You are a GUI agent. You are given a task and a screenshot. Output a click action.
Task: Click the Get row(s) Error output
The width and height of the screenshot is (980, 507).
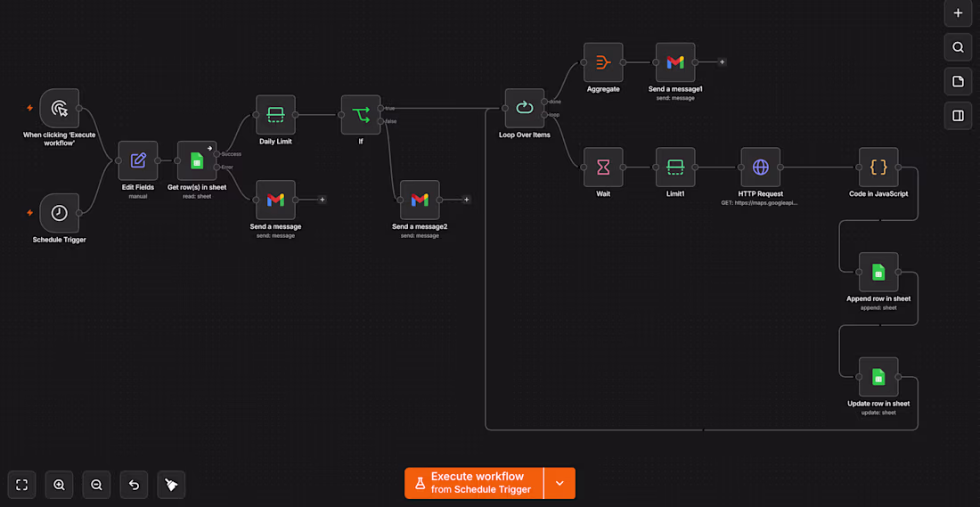click(x=216, y=167)
